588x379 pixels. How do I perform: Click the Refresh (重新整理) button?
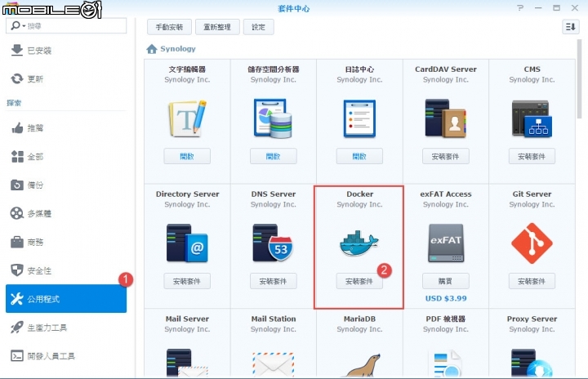217,27
